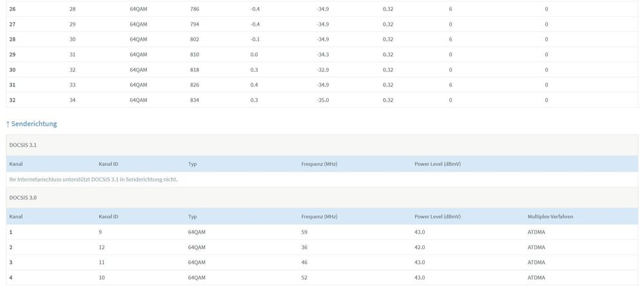This screenshot has width=644, height=288.
Task: Select the DOCSIS 3.0 section heading
Action: 23,198
